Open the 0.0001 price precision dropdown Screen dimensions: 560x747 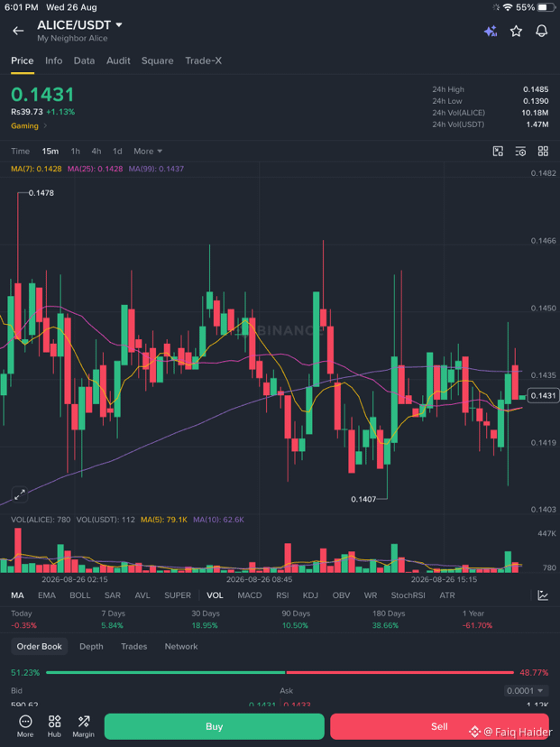[x=527, y=691]
